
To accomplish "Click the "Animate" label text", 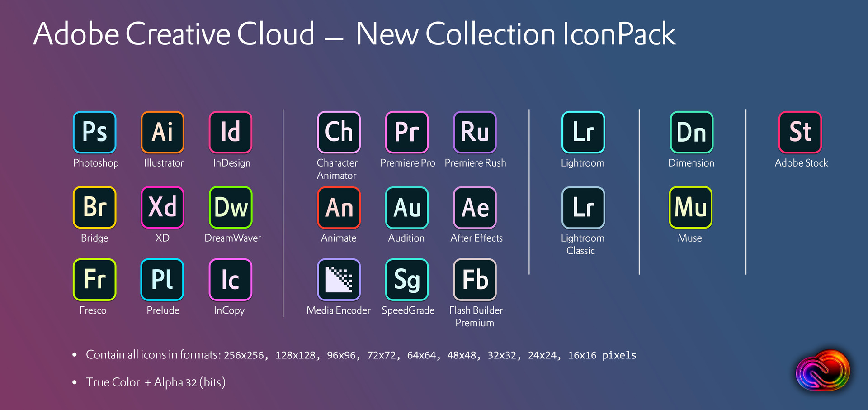I will tap(339, 238).
